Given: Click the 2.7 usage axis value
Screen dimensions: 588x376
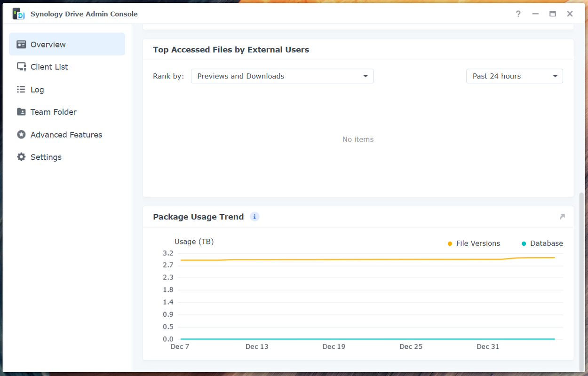Looking at the screenshot, I should 168,266.
